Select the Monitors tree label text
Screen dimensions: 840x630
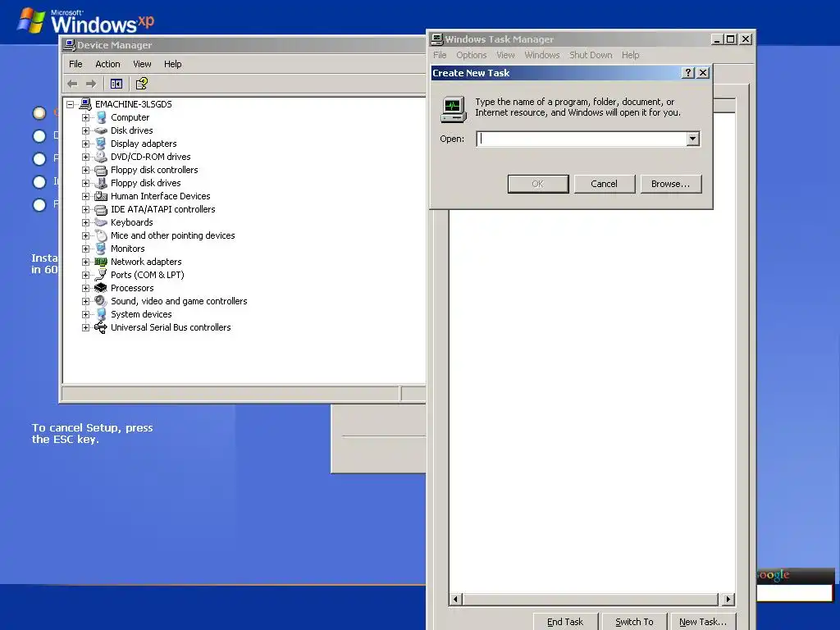(127, 249)
